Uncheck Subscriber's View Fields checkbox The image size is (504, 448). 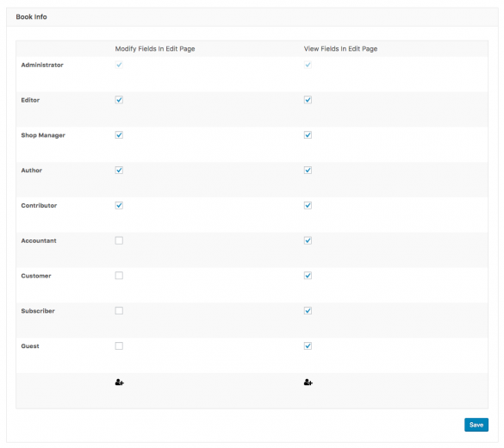tap(308, 310)
